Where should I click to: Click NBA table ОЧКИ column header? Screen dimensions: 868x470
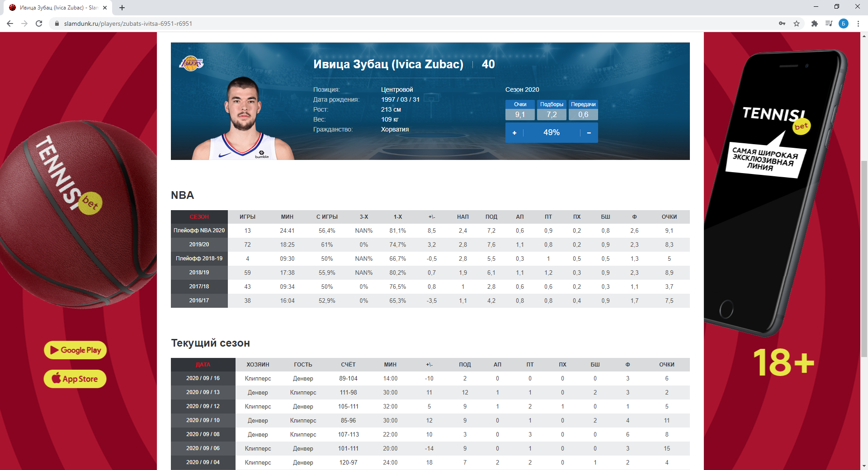point(669,217)
